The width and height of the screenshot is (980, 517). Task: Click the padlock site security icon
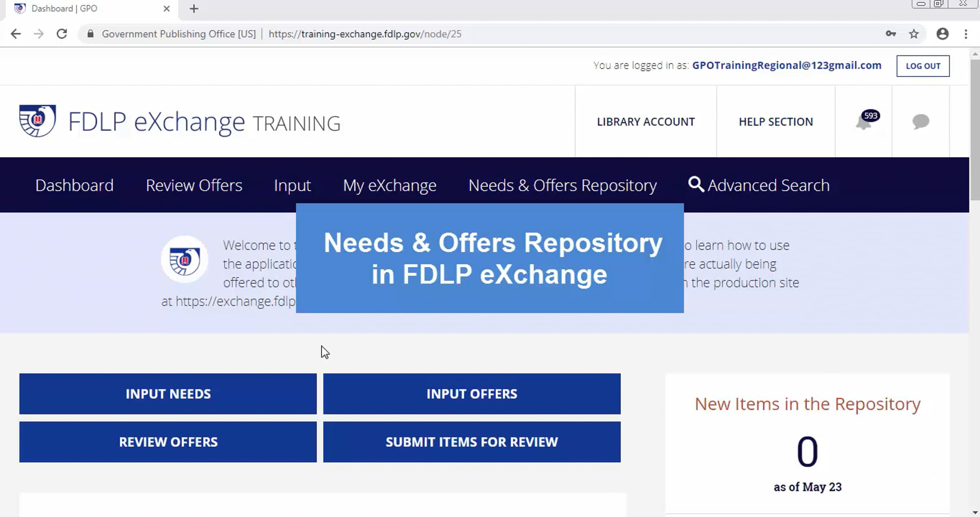90,34
